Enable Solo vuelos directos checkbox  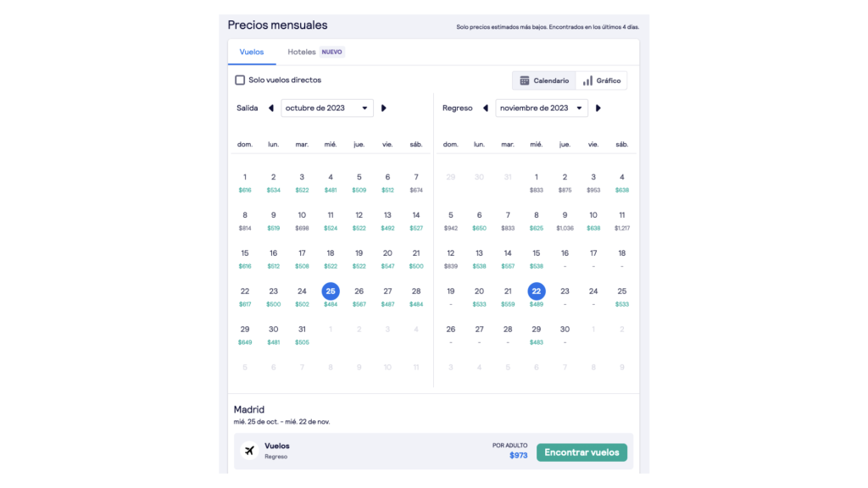click(x=240, y=80)
